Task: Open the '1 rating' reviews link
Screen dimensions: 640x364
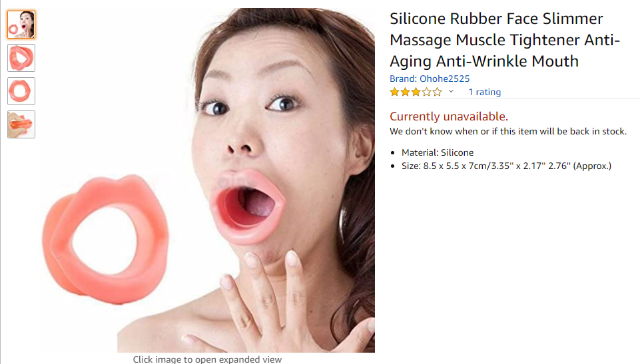Action: coord(484,92)
